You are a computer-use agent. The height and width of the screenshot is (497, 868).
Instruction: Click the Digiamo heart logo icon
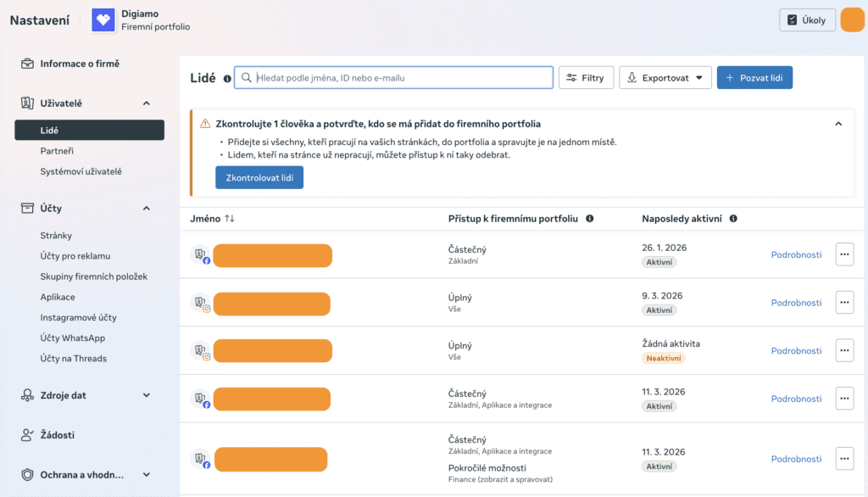[103, 20]
